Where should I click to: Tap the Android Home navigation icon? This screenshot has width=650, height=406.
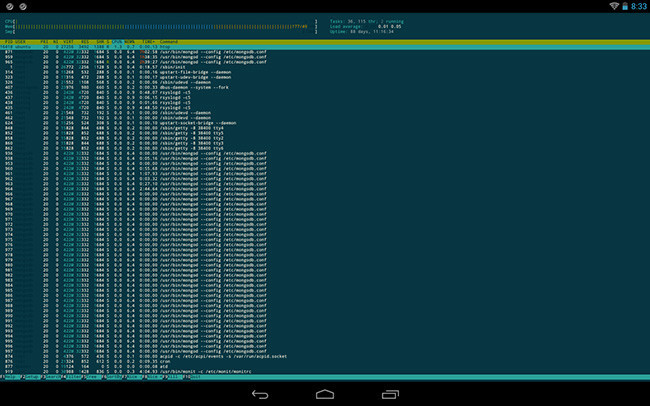tap(325, 394)
